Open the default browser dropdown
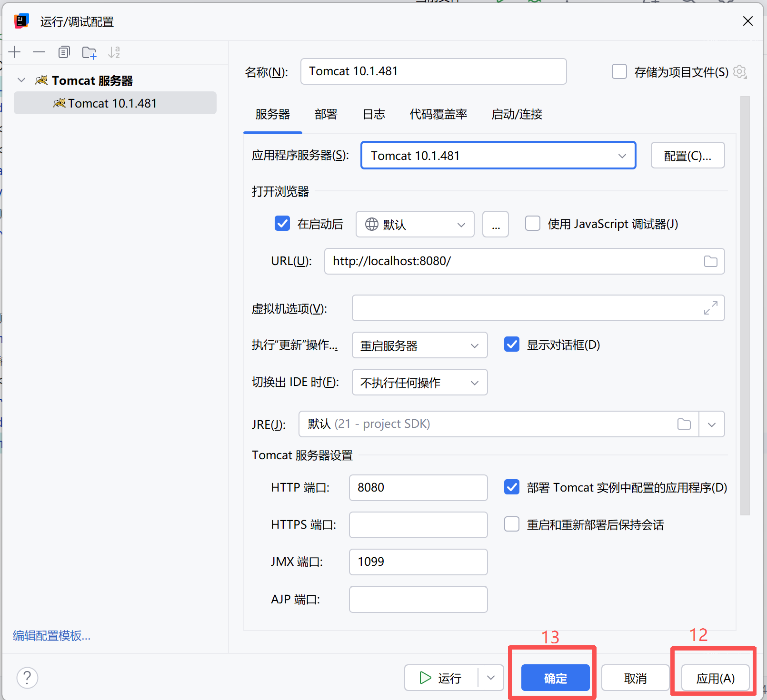This screenshot has height=700, width=767. [x=415, y=224]
